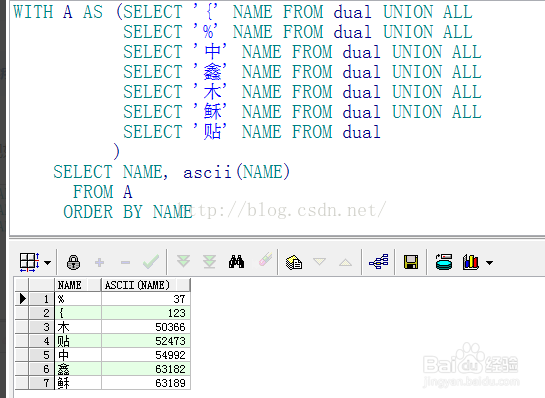Viewport: 545px width, 398px height.
Task: Click the eraser clear record icon
Action: pos(265,260)
